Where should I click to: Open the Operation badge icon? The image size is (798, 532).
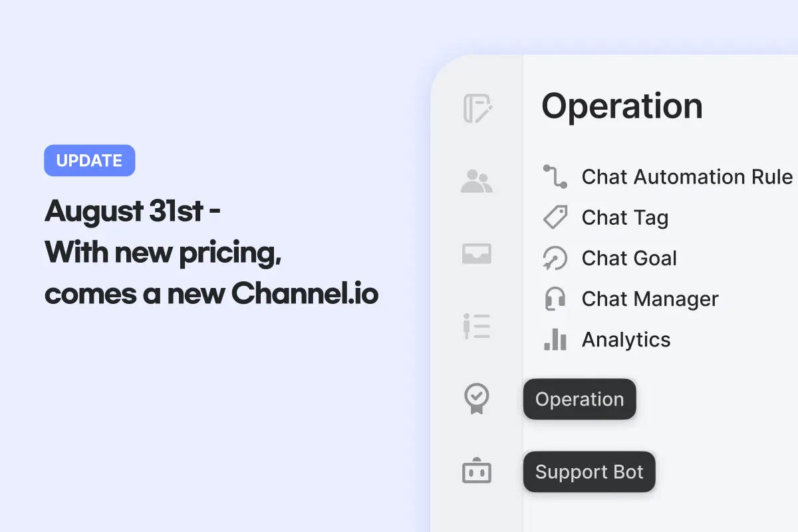(x=477, y=399)
